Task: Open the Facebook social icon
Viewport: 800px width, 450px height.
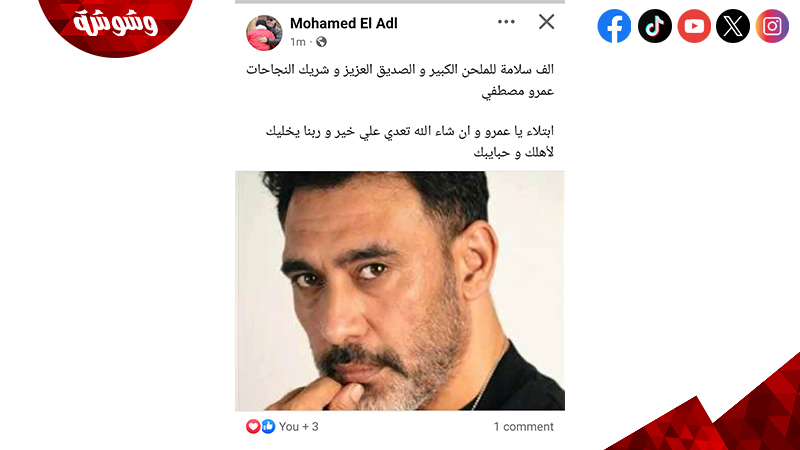Action: 614,26
